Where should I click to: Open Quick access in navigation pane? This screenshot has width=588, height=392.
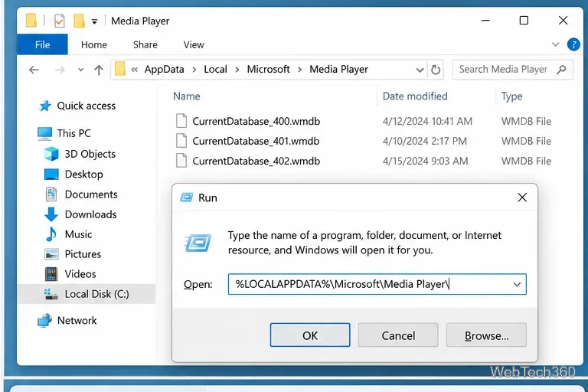(87, 106)
